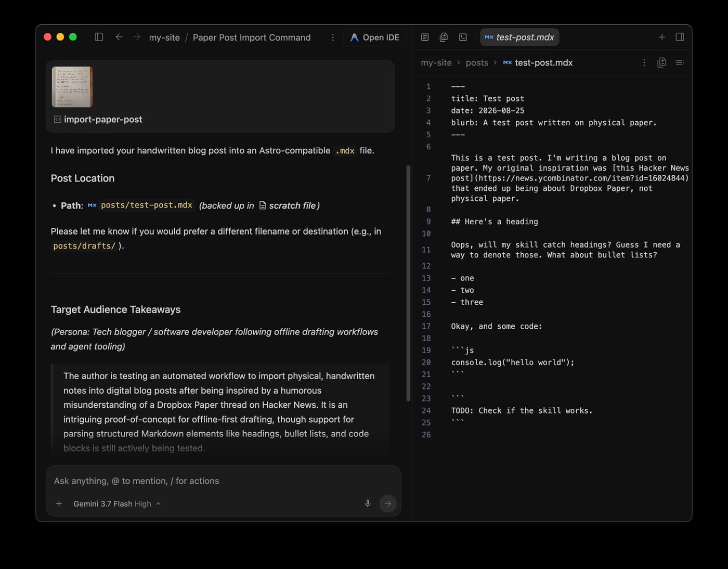Click Paper Post Import Command title
728x569 pixels.
pos(252,37)
